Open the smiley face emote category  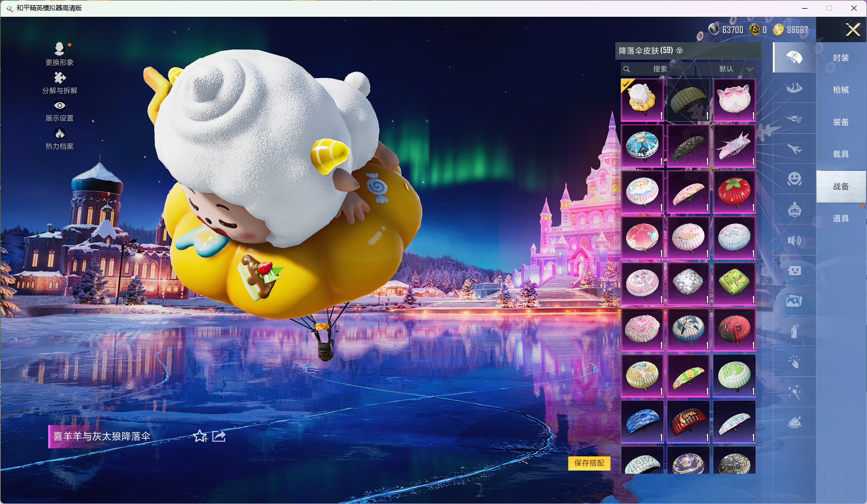coord(794,179)
